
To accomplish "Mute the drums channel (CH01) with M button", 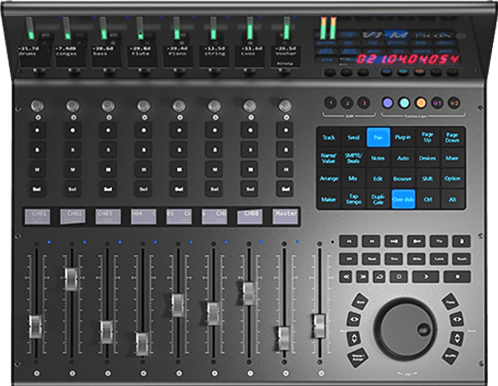I will 37,170.
